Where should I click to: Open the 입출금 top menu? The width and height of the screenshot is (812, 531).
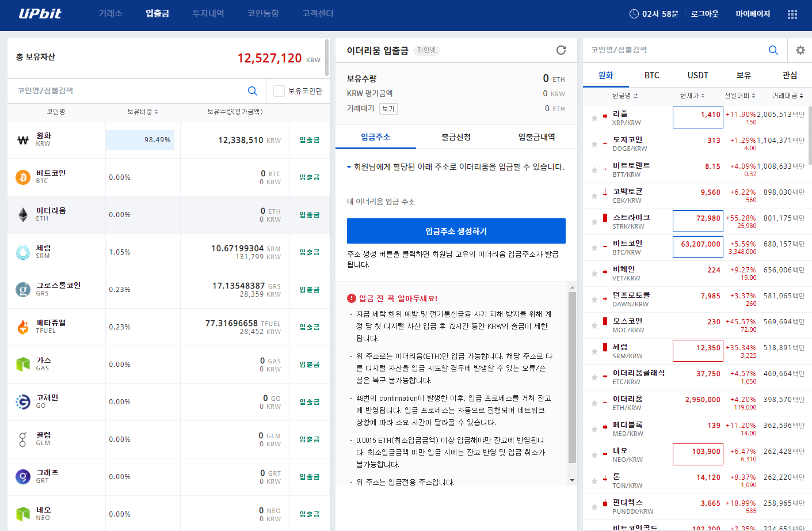[x=157, y=13]
